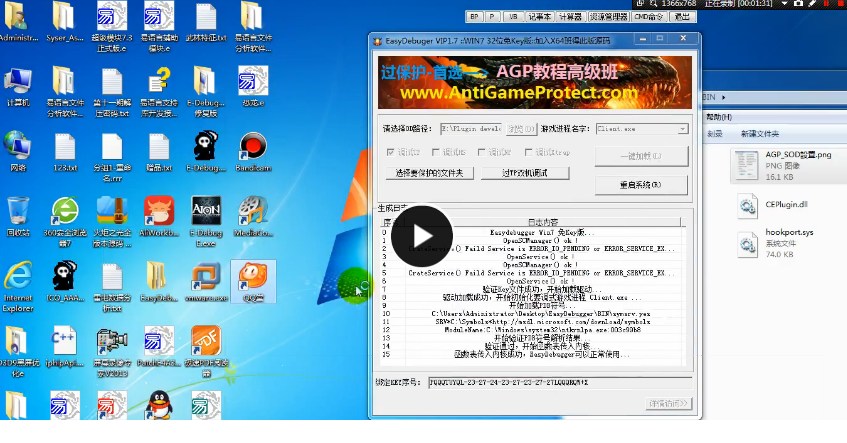Viewport: 847px width, 443px height.
Task: Select the Administr... user folder icon
Action: tap(18, 22)
